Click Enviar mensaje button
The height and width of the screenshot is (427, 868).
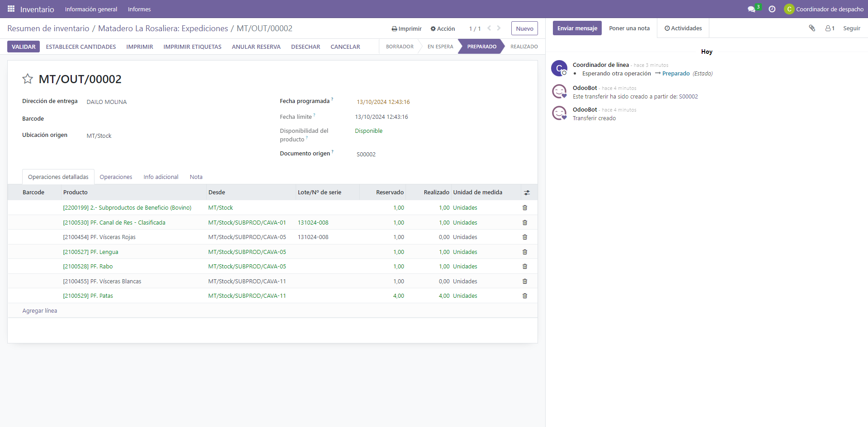pyautogui.click(x=577, y=28)
